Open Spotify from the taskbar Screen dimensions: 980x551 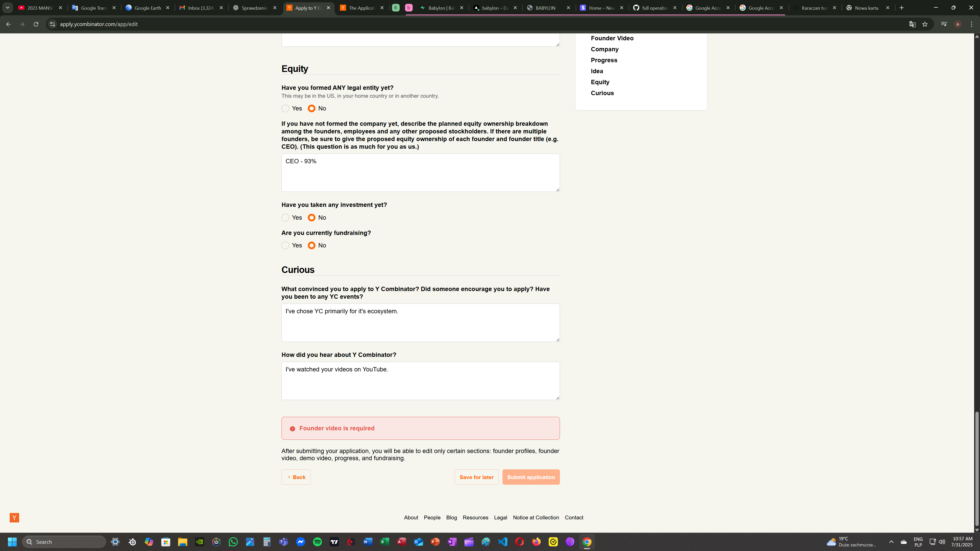[x=317, y=542]
